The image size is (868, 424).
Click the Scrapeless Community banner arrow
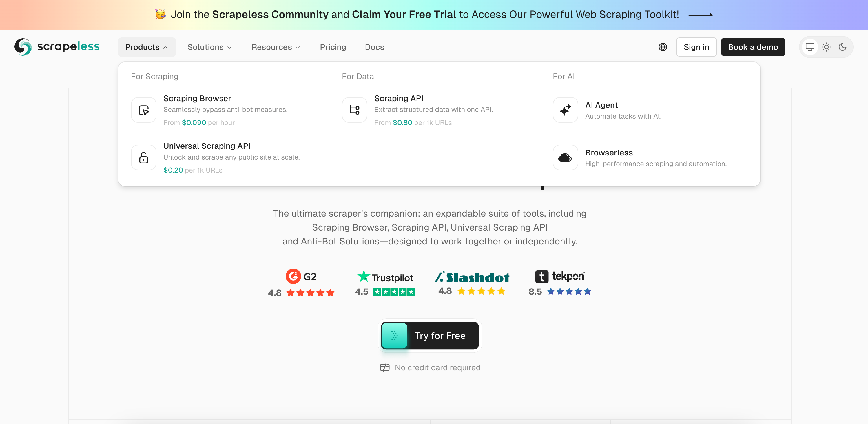pyautogui.click(x=700, y=15)
